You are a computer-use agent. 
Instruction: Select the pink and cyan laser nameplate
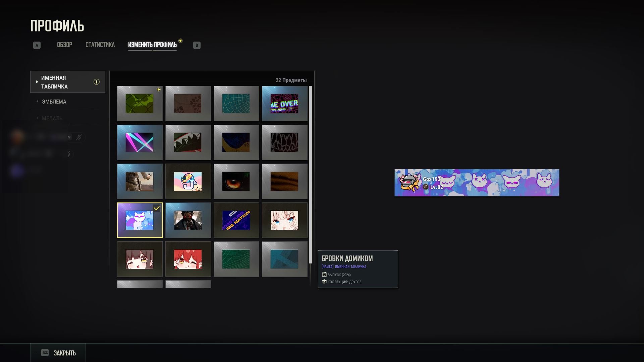[140, 142]
